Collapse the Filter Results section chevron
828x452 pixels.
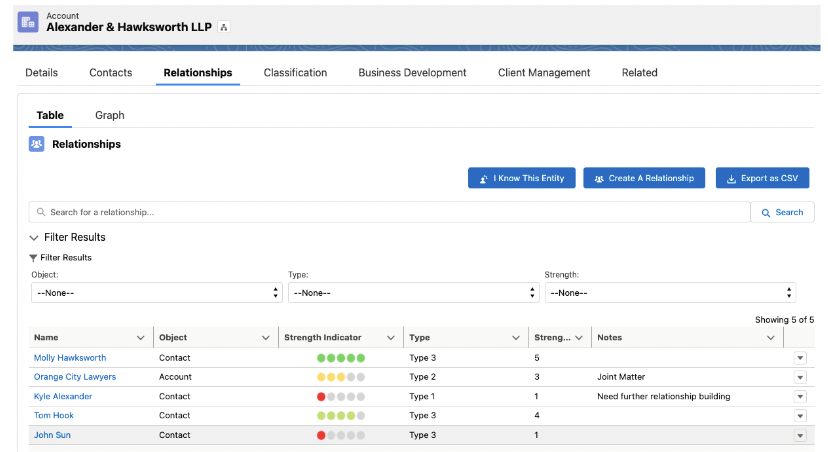pos(34,238)
